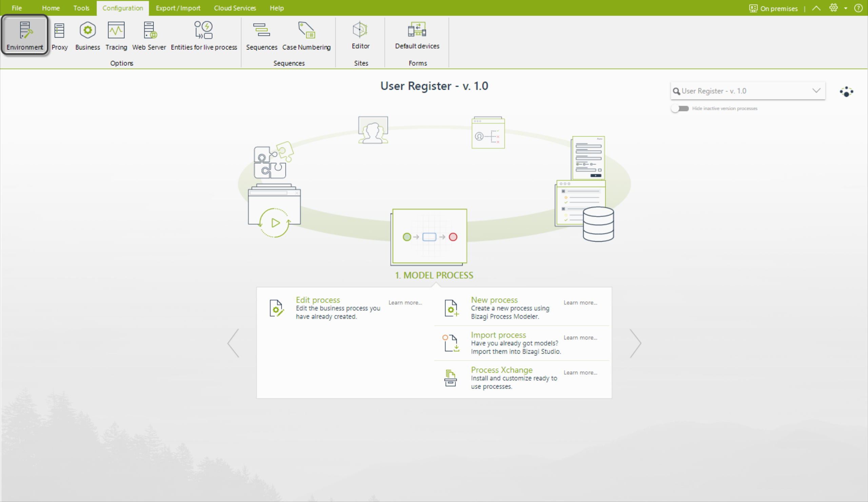
Task: Select the integration puzzle step icon
Action: (274, 160)
